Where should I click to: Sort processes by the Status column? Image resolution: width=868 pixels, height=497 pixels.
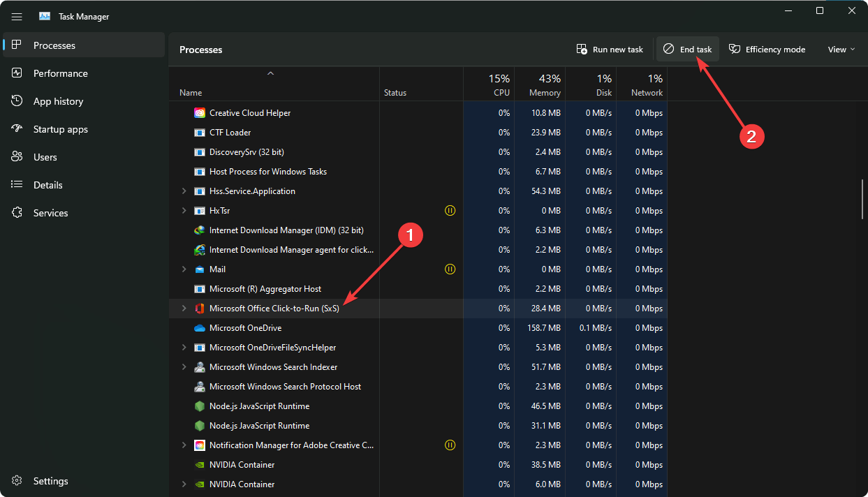click(421, 84)
